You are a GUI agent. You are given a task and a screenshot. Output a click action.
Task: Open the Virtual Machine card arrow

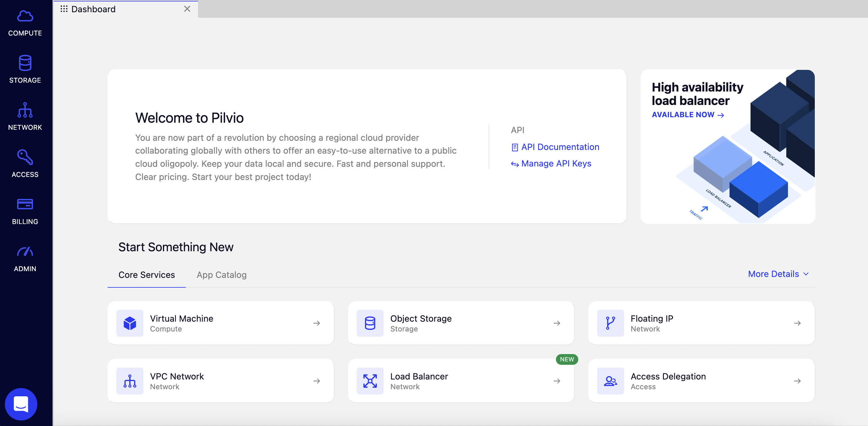[x=316, y=323]
